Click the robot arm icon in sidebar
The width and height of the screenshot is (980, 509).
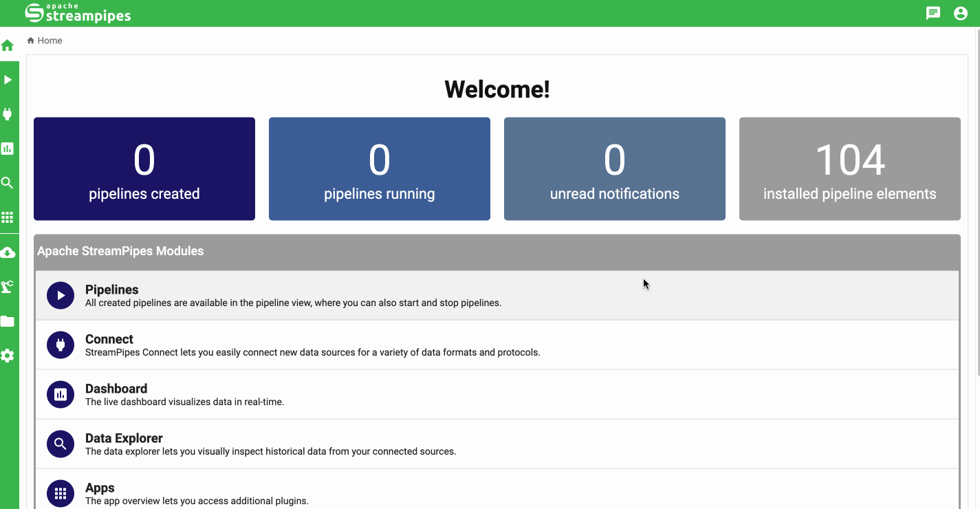coord(8,287)
